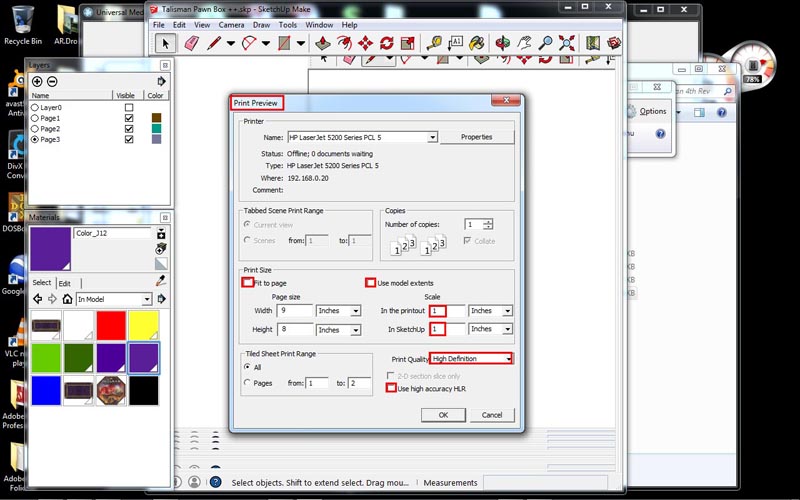800x500 pixels.
Task: Open the Draw menu
Action: tap(261, 24)
